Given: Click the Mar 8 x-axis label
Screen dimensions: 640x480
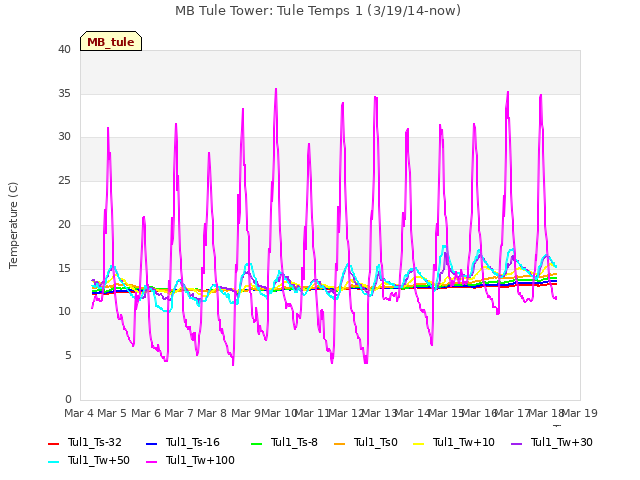Looking at the screenshot, I should [x=212, y=413].
